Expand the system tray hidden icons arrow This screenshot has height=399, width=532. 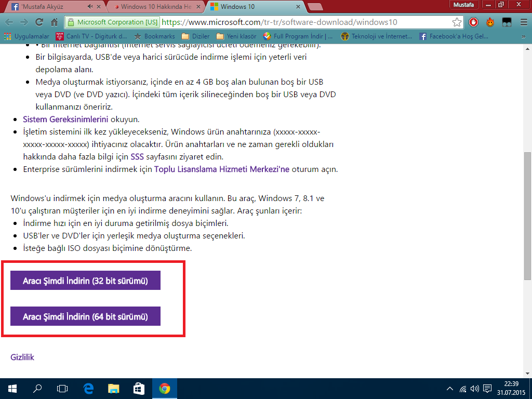click(x=450, y=388)
